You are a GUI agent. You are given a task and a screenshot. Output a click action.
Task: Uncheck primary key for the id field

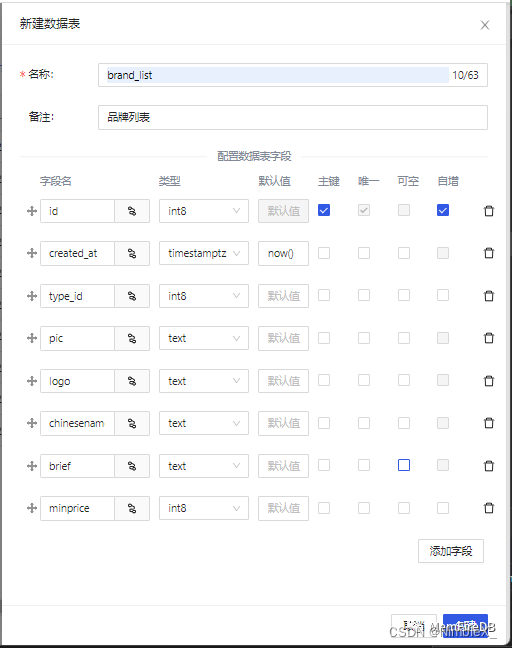tap(324, 210)
